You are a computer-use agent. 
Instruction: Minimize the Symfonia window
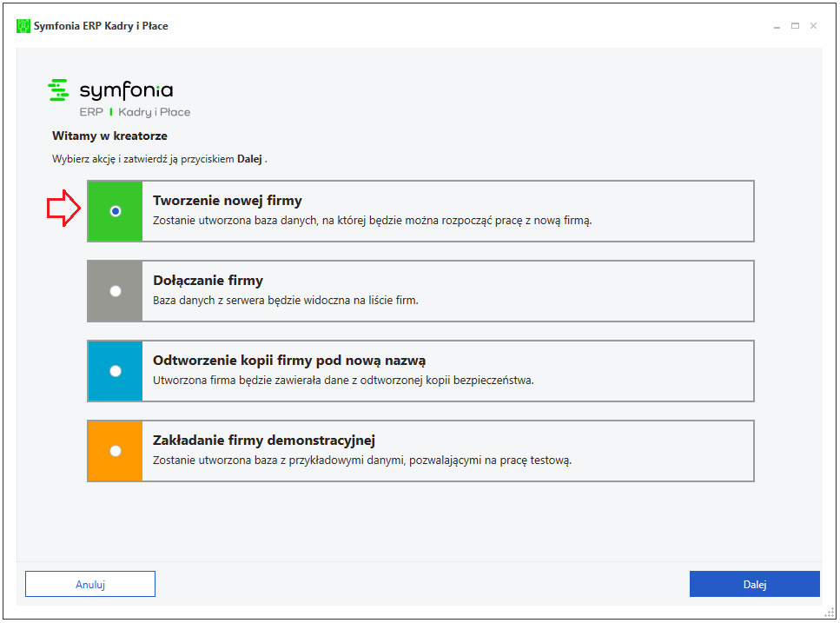tap(777, 26)
